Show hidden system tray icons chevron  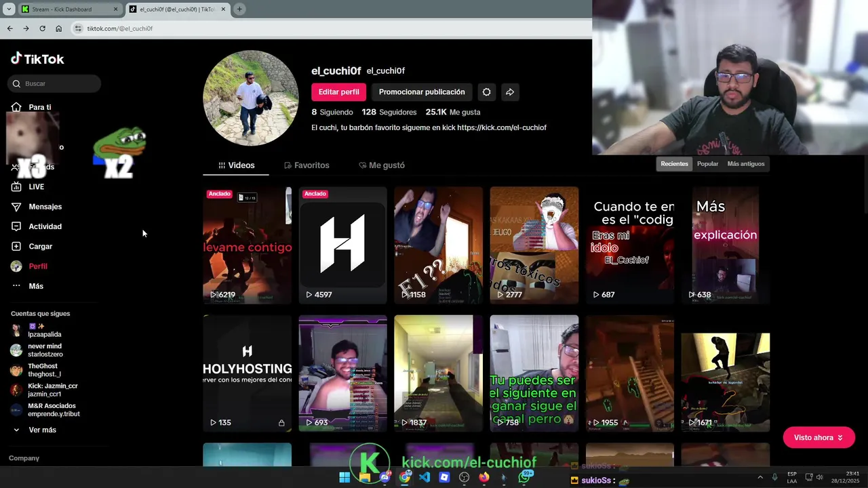pyautogui.click(x=759, y=477)
